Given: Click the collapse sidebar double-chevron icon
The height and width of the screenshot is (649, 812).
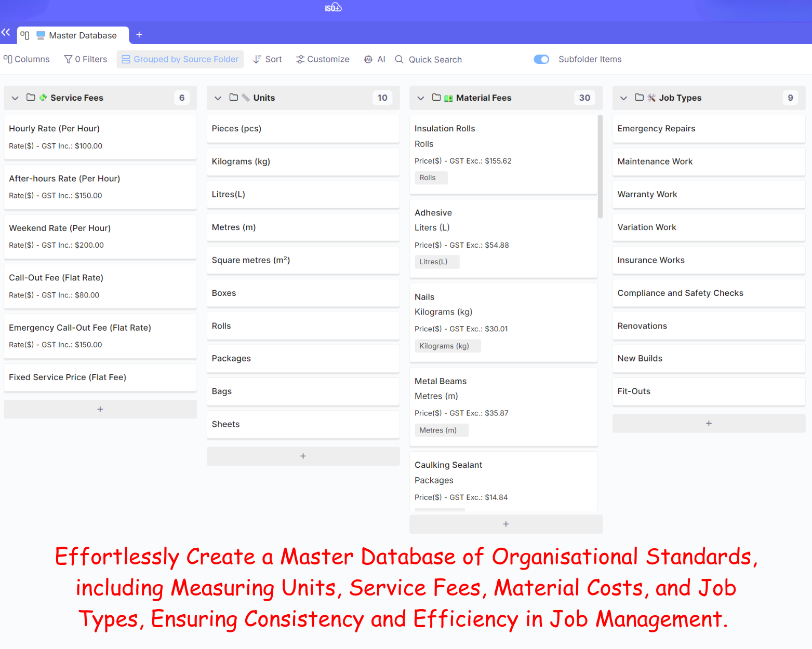Looking at the screenshot, I should click(x=6, y=32).
